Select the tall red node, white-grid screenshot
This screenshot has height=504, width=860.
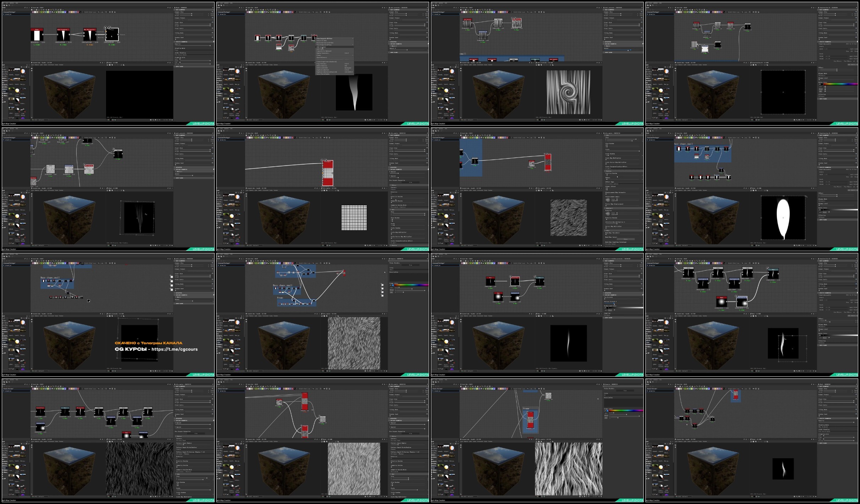328,173
